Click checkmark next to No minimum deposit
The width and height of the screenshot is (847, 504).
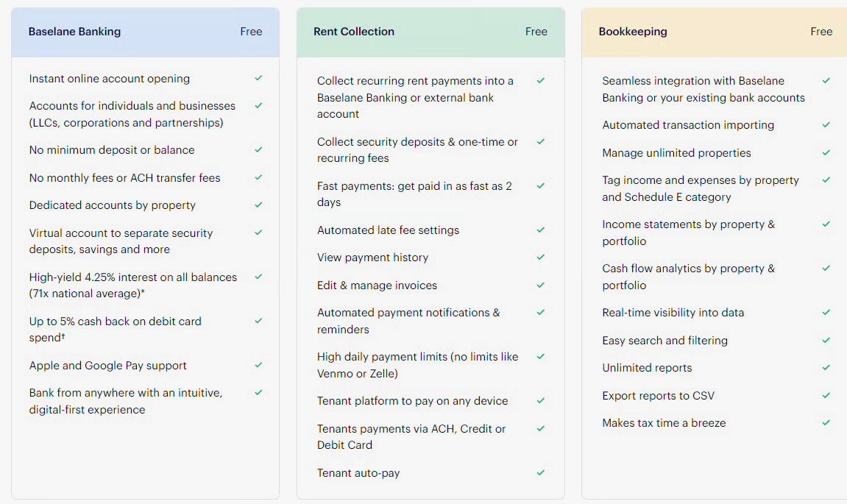258,149
